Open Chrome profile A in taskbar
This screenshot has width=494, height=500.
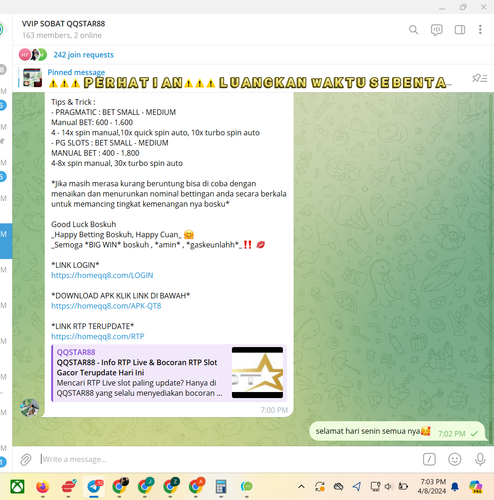tap(196, 487)
